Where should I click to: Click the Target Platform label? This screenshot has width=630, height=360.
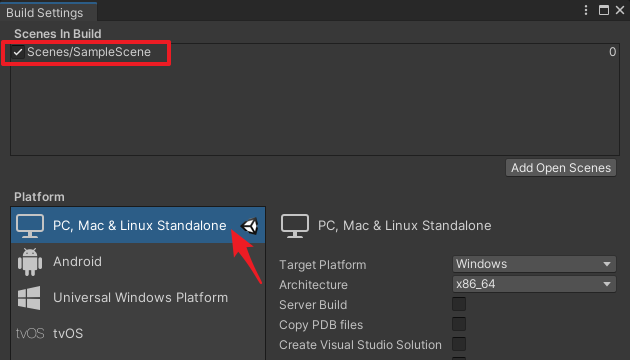(x=323, y=265)
